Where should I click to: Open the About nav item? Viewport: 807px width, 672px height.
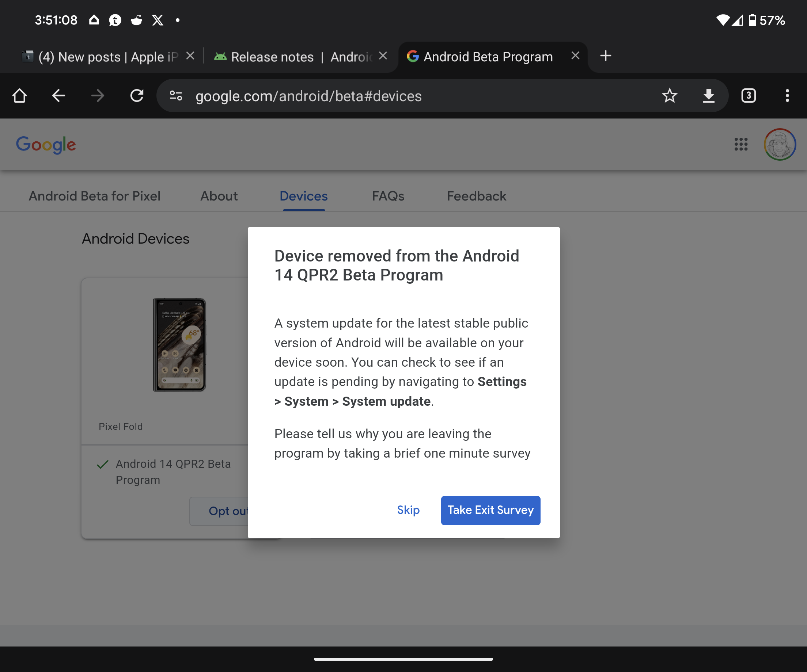point(219,196)
